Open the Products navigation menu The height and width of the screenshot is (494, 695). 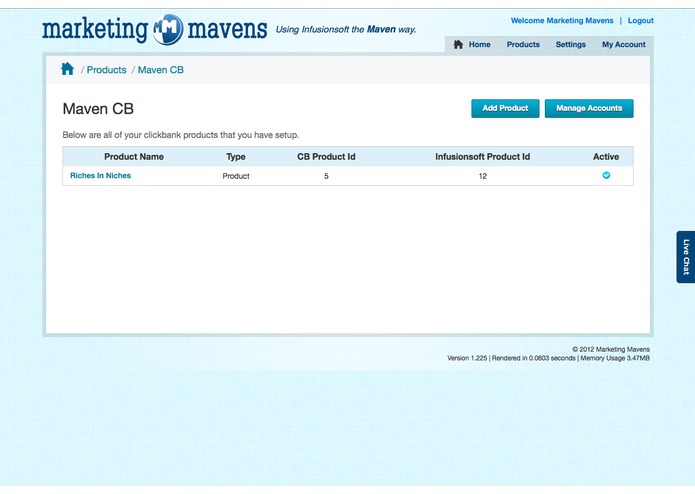pyautogui.click(x=523, y=44)
